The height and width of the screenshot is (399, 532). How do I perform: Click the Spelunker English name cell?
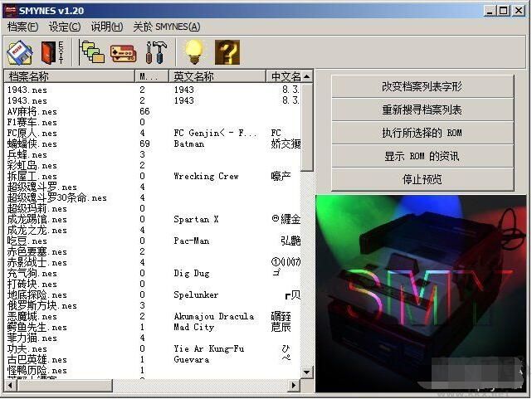pos(196,295)
